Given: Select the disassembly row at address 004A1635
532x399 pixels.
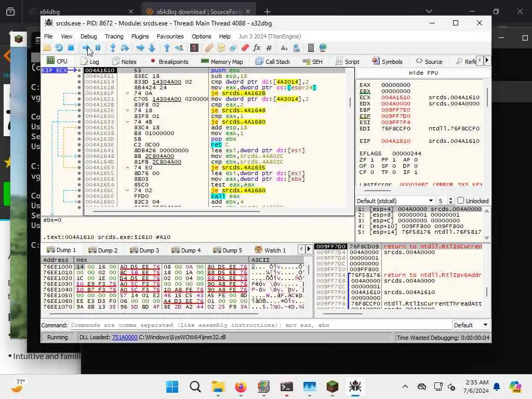Looking at the screenshot, I should 215,128.
